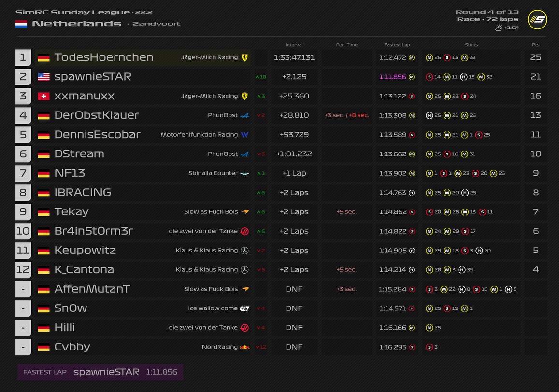Click the Stints column header

[471, 45]
